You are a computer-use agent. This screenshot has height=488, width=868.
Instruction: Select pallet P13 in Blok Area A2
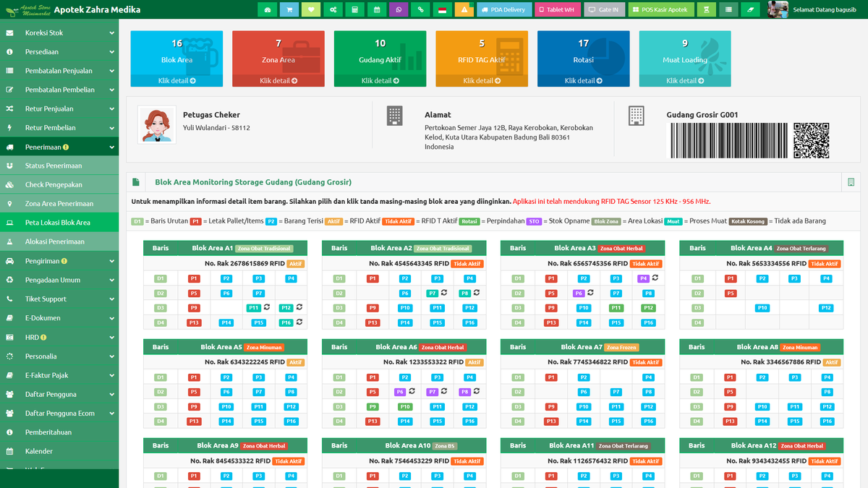pos(373,322)
